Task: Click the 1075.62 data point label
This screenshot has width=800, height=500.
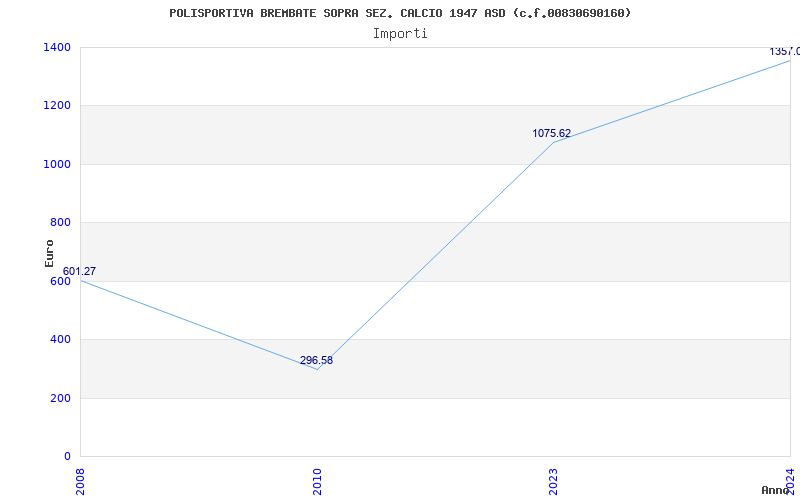Action: click(552, 133)
